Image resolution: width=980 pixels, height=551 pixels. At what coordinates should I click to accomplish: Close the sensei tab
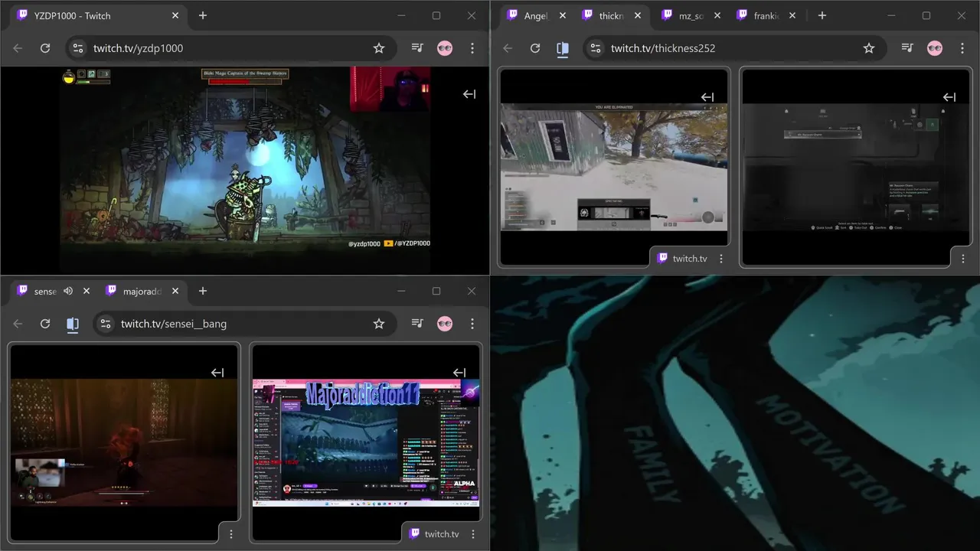coord(87,291)
